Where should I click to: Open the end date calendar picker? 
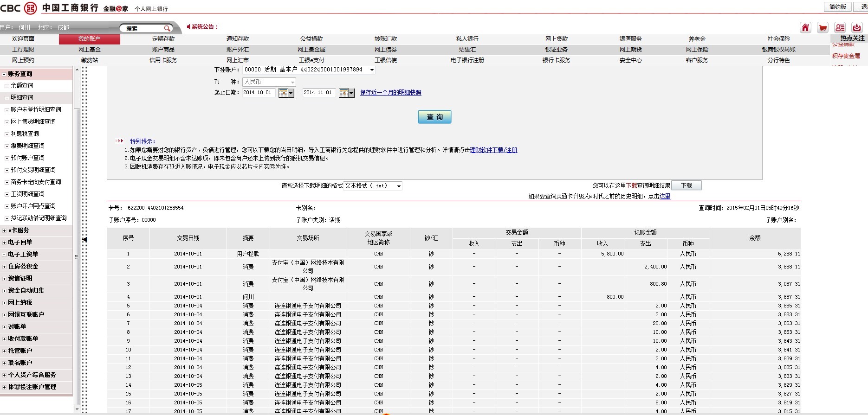coord(346,93)
